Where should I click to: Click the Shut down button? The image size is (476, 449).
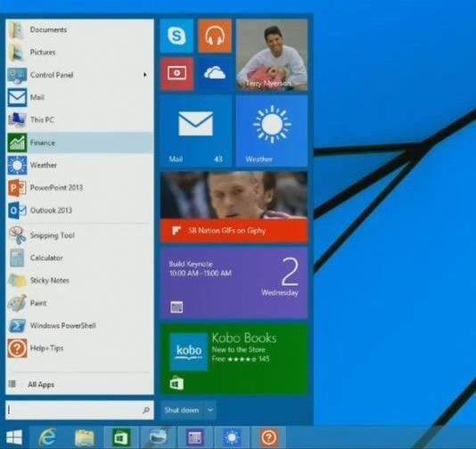(183, 410)
